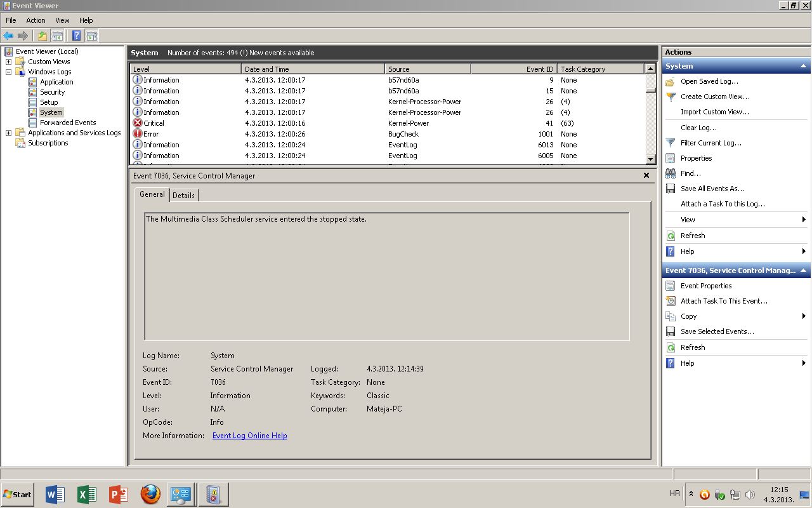This screenshot has width=812, height=508.
Task: Click the blue Help toolbar icon
Action: tap(76, 36)
